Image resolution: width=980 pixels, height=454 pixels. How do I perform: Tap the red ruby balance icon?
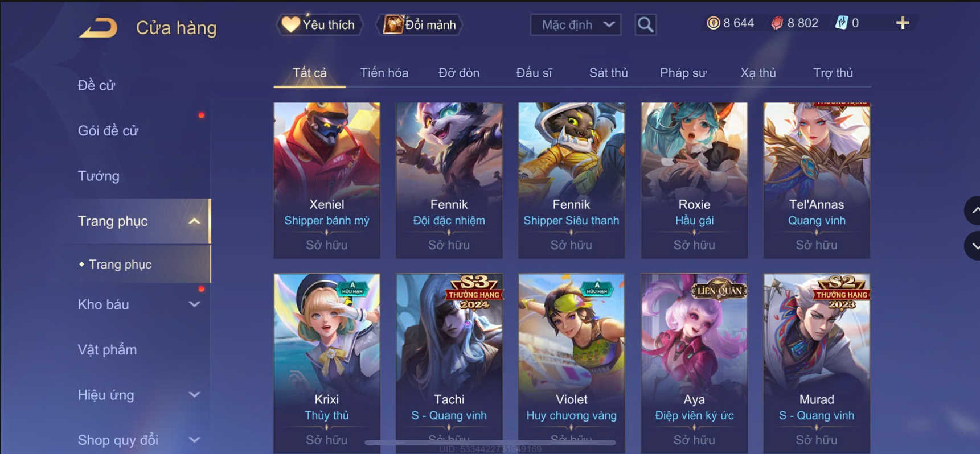[777, 23]
